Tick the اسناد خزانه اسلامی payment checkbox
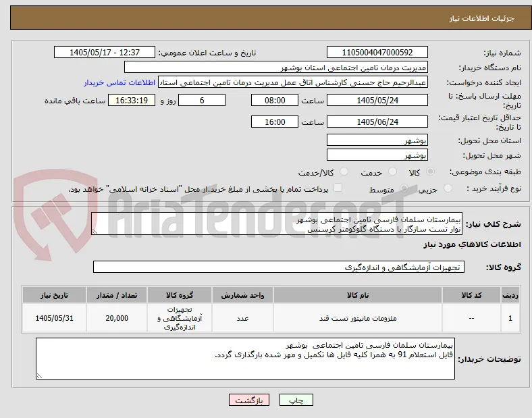 point(338,188)
